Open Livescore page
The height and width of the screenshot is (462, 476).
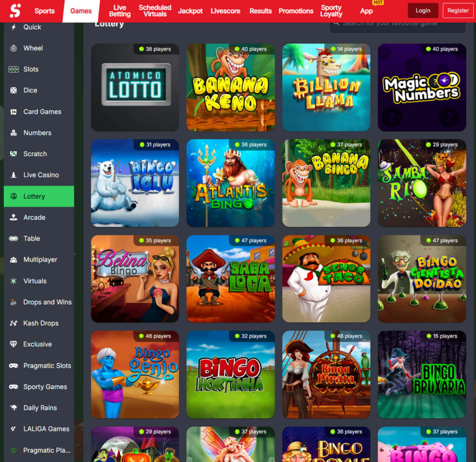pyautogui.click(x=225, y=11)
